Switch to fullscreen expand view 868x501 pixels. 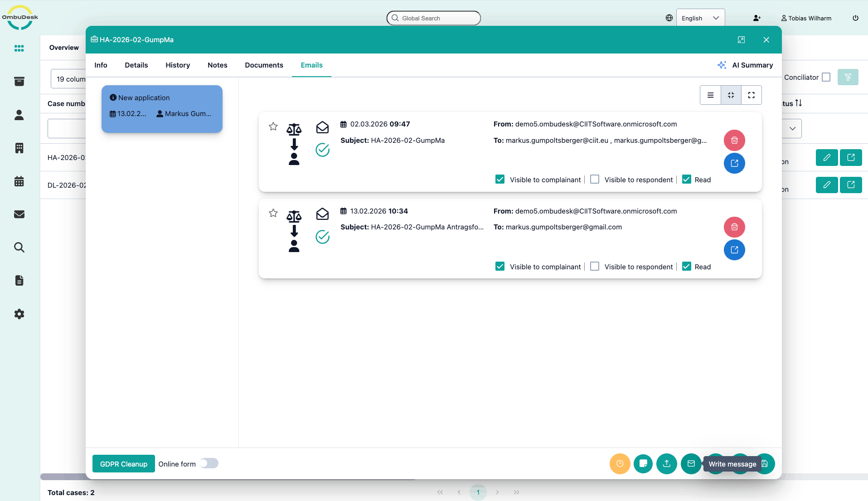751,95
